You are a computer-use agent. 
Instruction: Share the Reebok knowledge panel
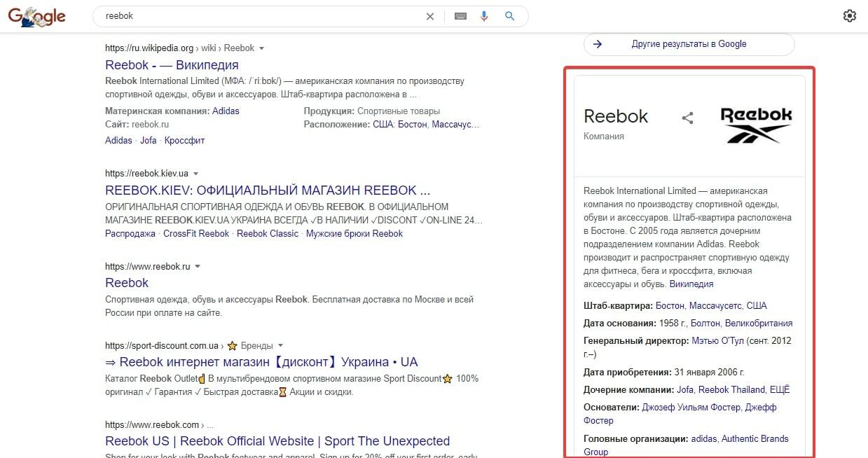point(687,118)
